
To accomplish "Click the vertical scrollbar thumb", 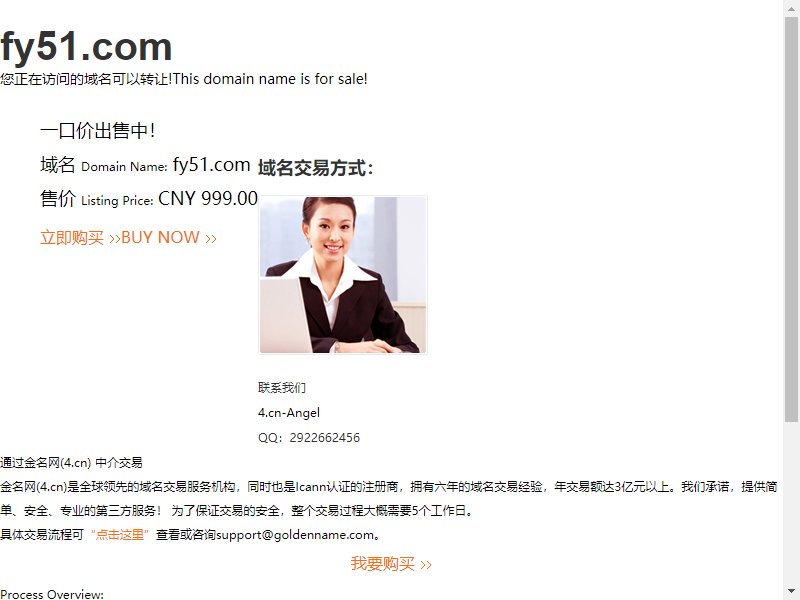I will pos(791,219).
